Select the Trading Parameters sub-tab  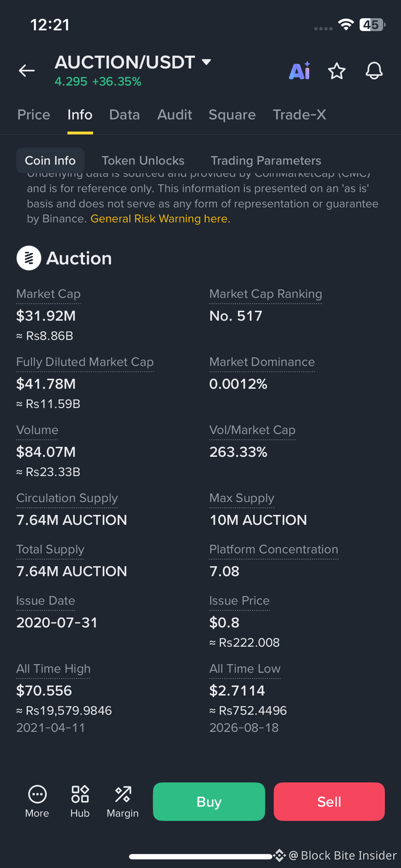266,160
